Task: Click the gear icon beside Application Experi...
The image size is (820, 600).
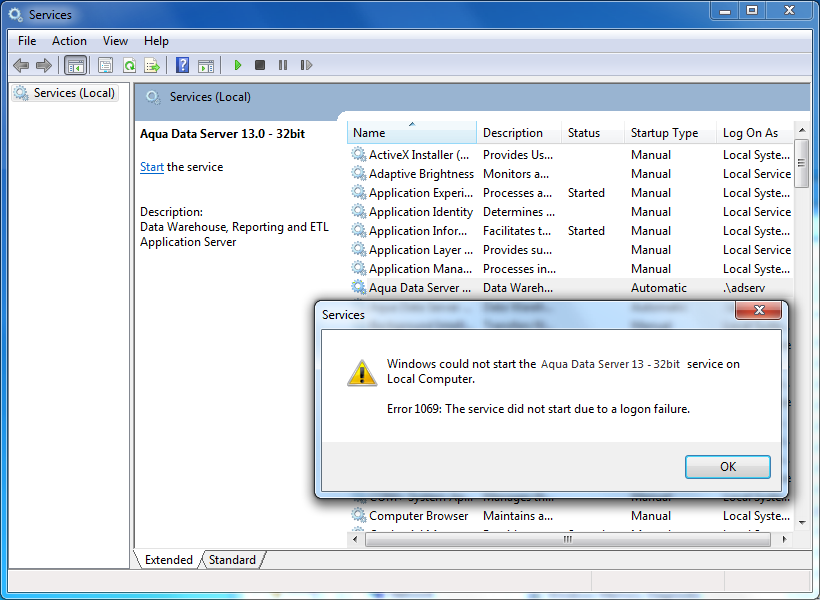Action: (358, 193)
